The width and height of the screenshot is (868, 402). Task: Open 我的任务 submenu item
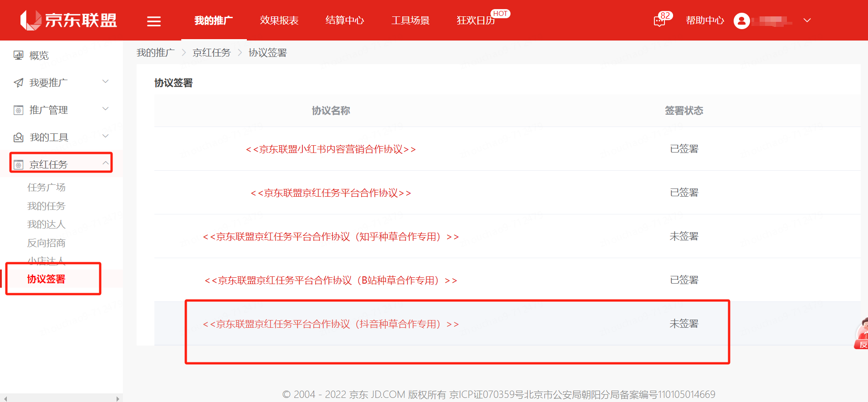46,206
